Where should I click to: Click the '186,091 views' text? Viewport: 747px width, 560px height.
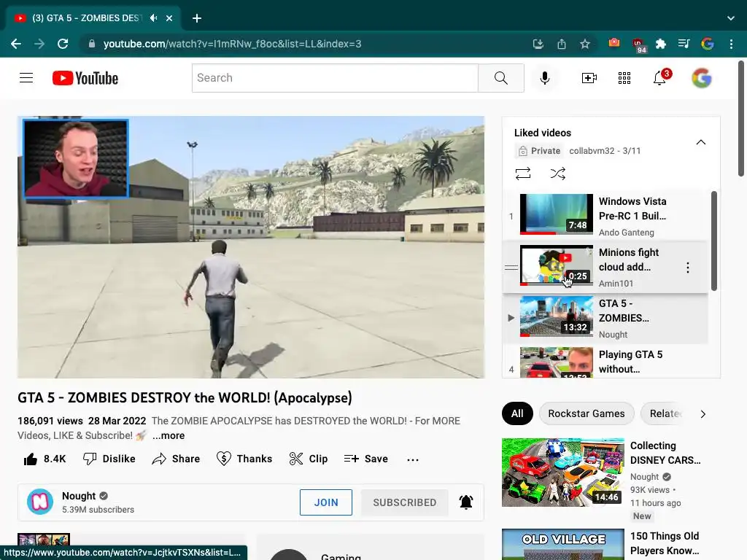pos(50,421)
